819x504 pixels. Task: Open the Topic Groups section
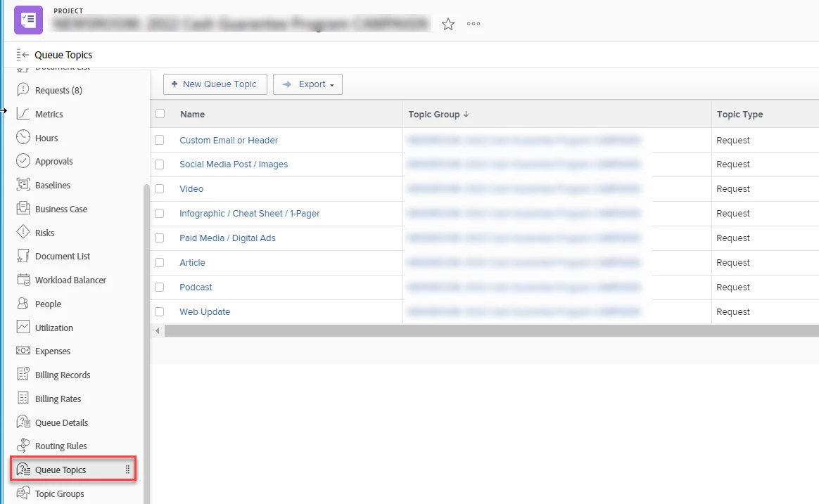click(x=60, y=493)
